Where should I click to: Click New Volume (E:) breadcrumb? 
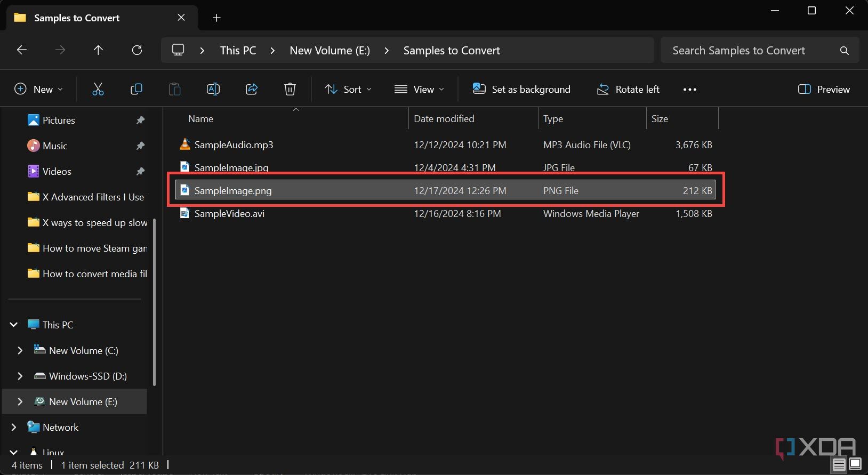tap(329, 51)
